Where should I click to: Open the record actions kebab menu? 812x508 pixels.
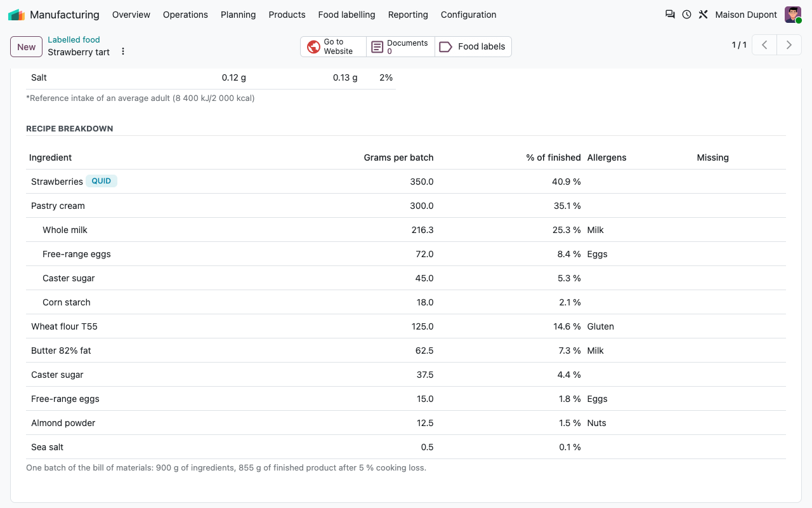point(123,51)
